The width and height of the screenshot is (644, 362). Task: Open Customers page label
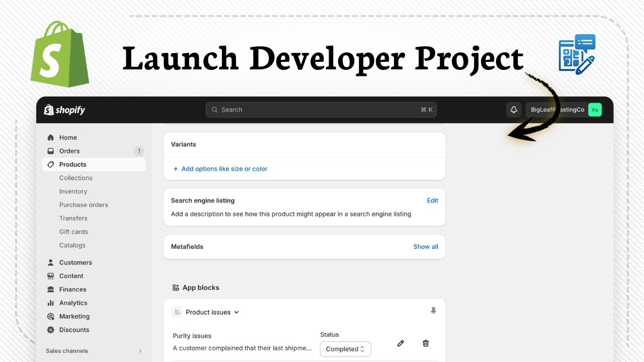75,262
